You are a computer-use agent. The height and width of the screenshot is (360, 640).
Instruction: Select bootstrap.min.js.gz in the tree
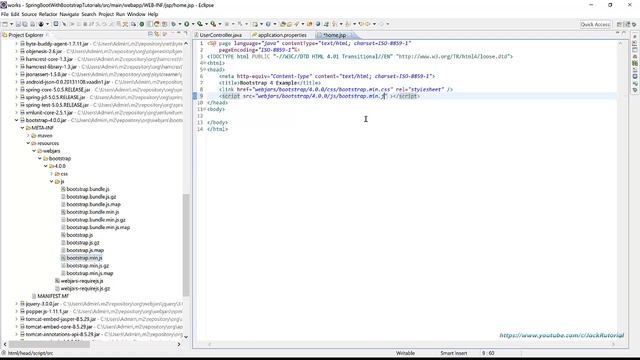(87, 266)
